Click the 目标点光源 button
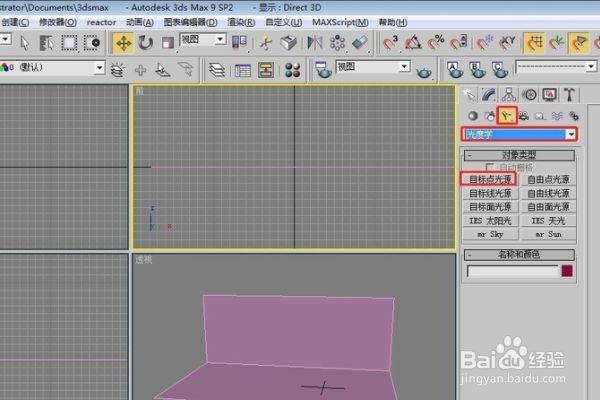The height and width of the screenshot is (400, 600). tap(490, 179)
